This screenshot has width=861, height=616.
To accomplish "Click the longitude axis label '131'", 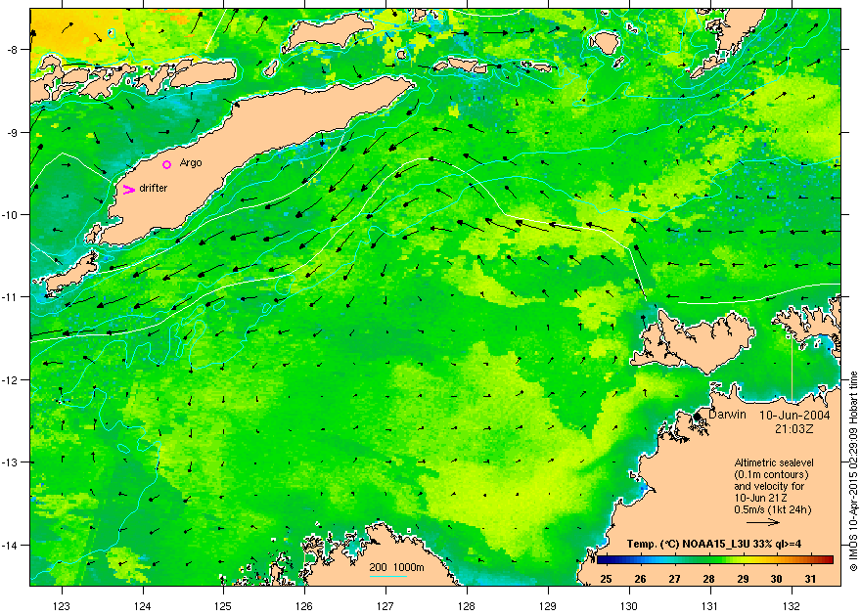I will tap(710, 606).
